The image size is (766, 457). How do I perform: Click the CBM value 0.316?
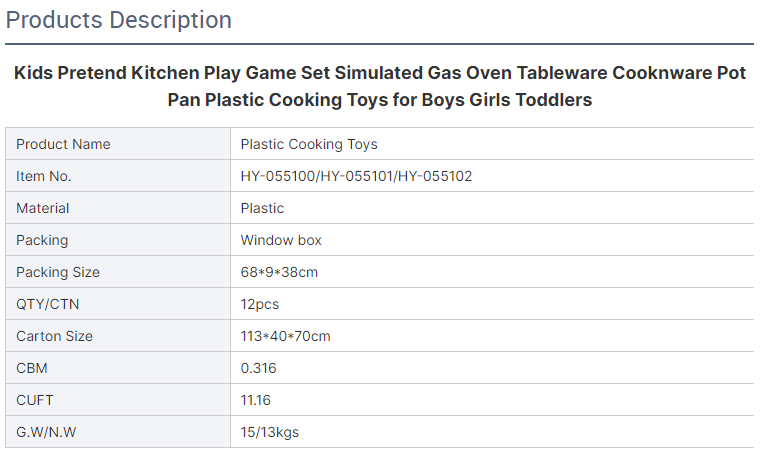tap(258, 368)
